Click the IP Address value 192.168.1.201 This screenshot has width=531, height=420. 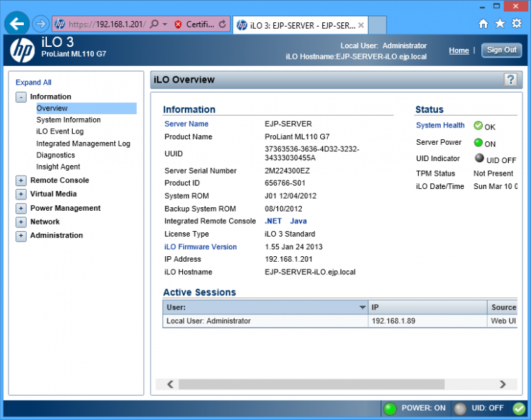coord(289,259)
